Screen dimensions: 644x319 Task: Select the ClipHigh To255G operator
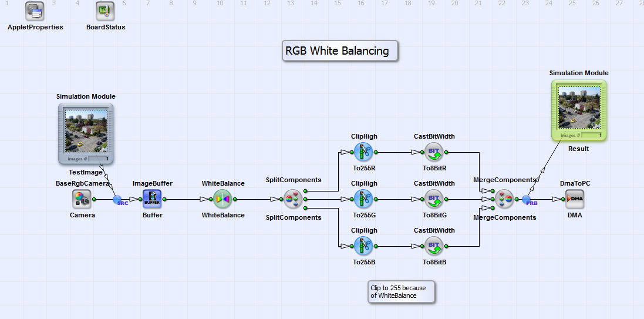(x=364, y=199)
